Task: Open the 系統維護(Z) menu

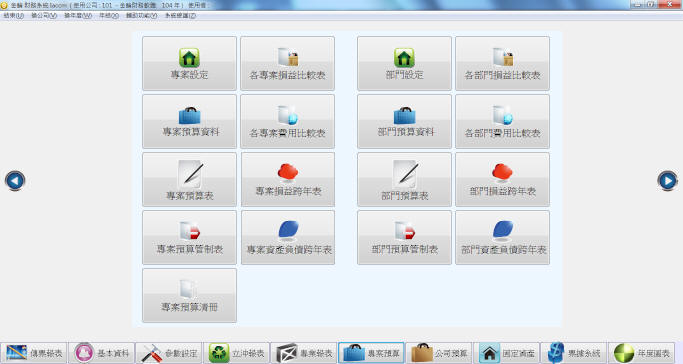Action: coord(180,16)
